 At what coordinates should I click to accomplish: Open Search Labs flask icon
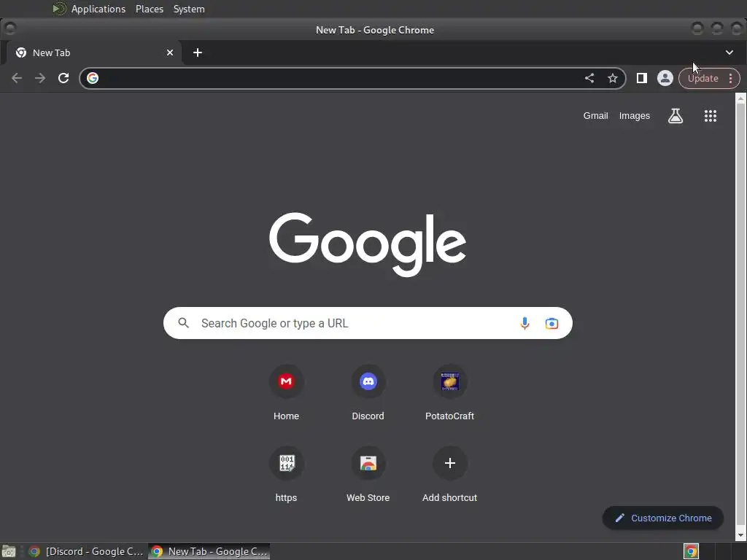point(675,116)
